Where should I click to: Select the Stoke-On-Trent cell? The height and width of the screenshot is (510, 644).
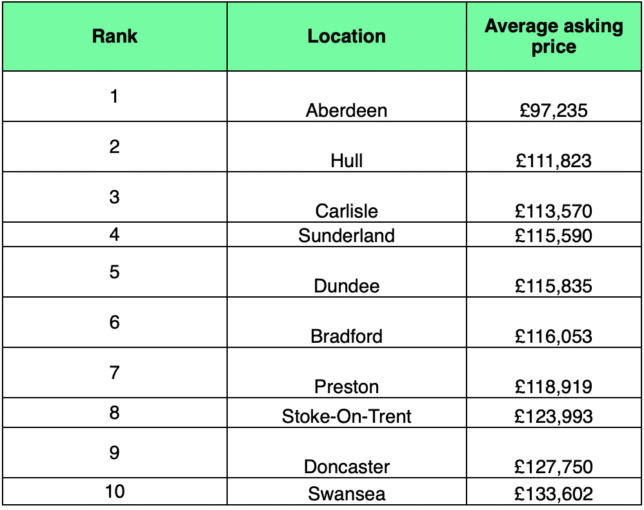pos(346,412)
